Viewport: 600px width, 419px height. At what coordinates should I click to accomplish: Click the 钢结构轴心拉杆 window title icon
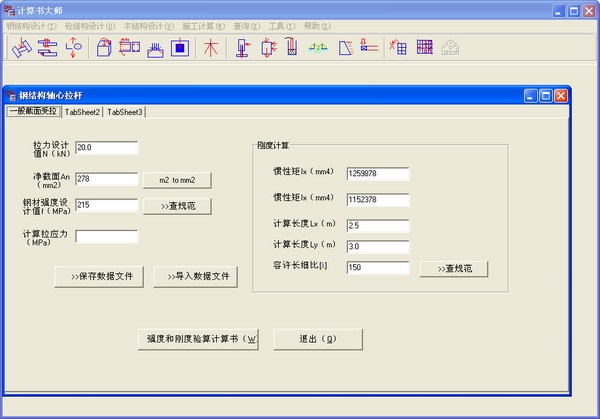tap(11, 95)
